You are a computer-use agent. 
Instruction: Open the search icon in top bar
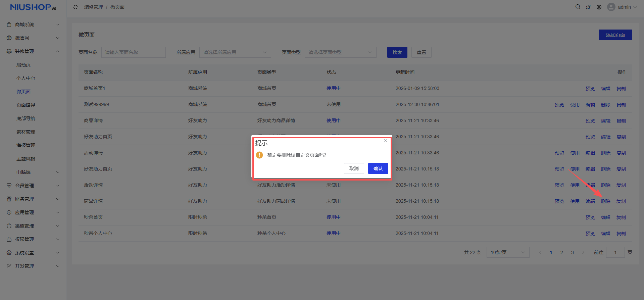pos(578,7)
